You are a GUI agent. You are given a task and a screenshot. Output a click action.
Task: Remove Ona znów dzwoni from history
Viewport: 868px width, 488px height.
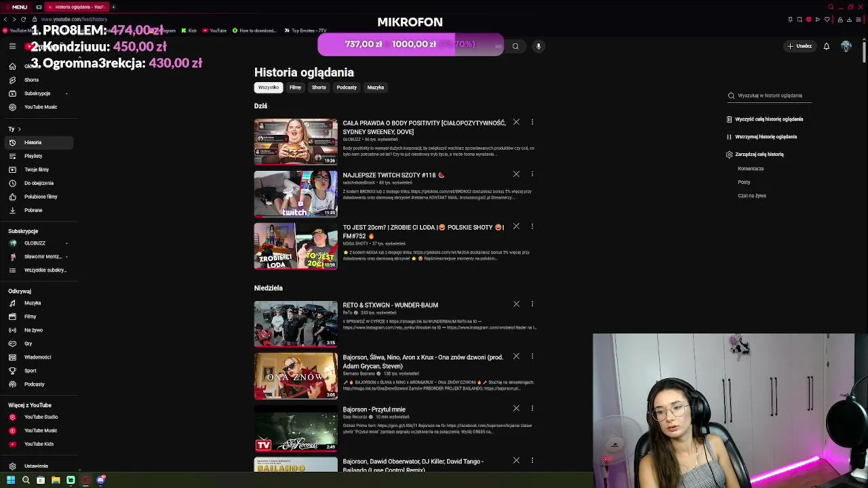(516, 357)
